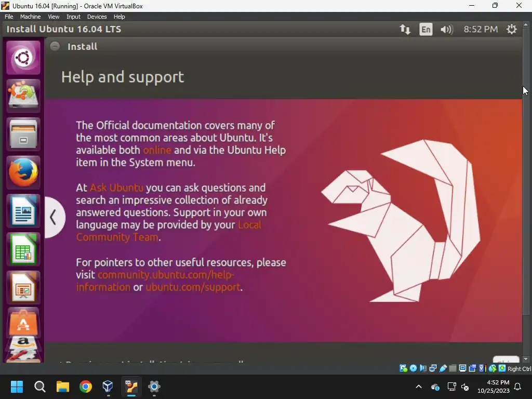Screen dimensions: 532x399
Task: Open Windows Settings gear taskbar icon
Action: coord(154,387)
